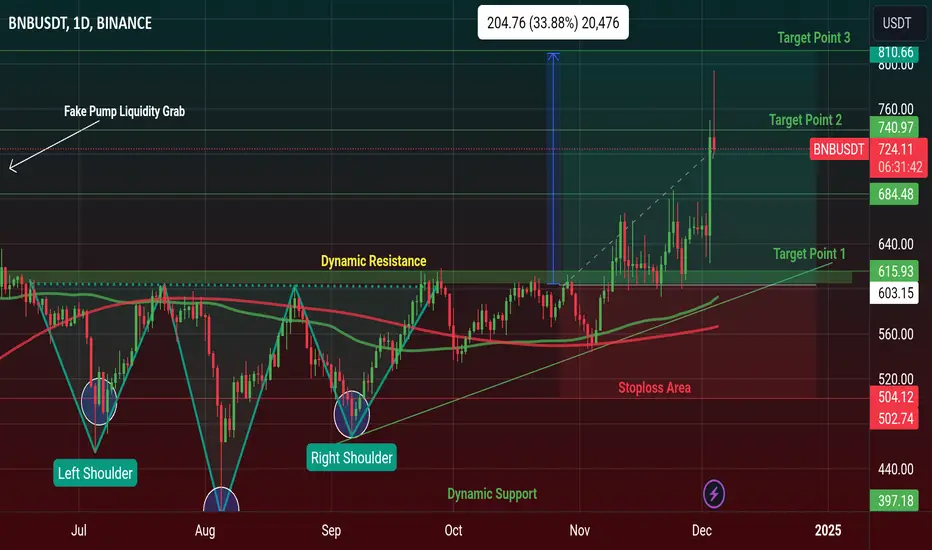
Task: Click the Left Shoulder label
Action: [x=95, y=473]
